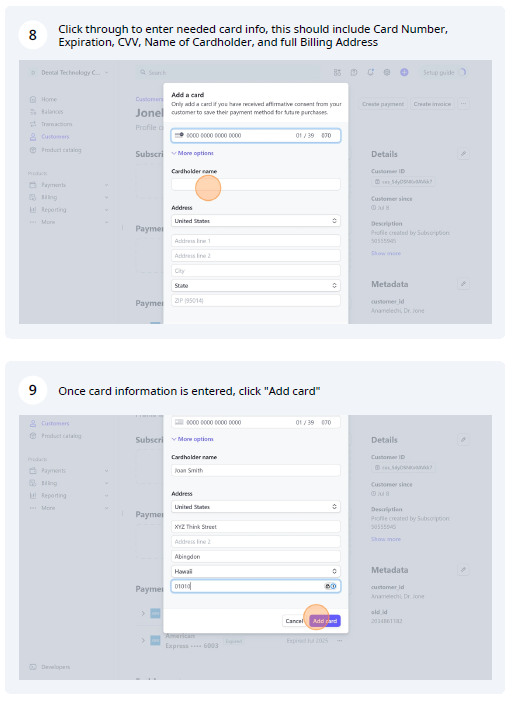Open the help question-mark icon

354,72
